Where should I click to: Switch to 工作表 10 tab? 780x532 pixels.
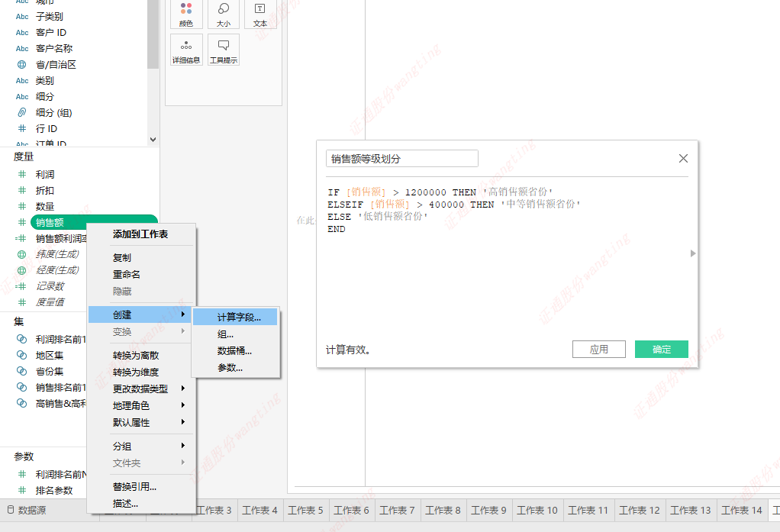(x=537, y=510)
